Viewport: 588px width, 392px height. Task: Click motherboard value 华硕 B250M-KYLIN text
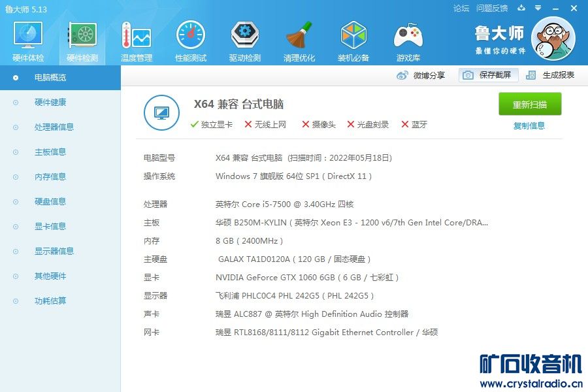(351, 223)
